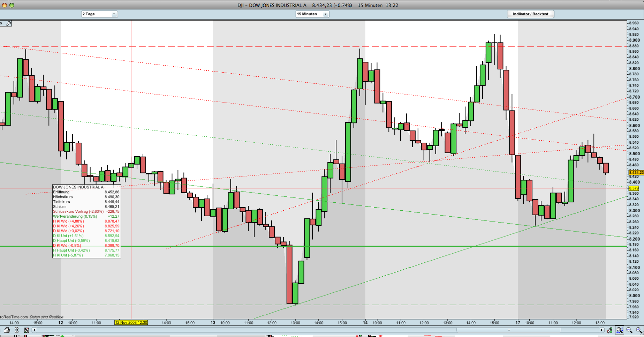Open the order list icon in bottom bar

point(26,330)
